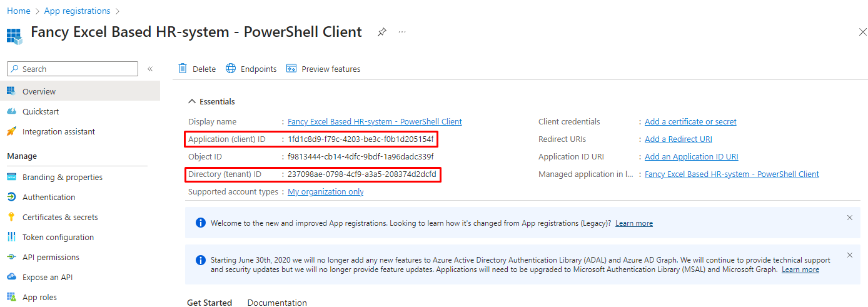Open Endpoints from the toolbar
Screen dimensions: 868x307
pyautogui.click(x=251, y=69)
